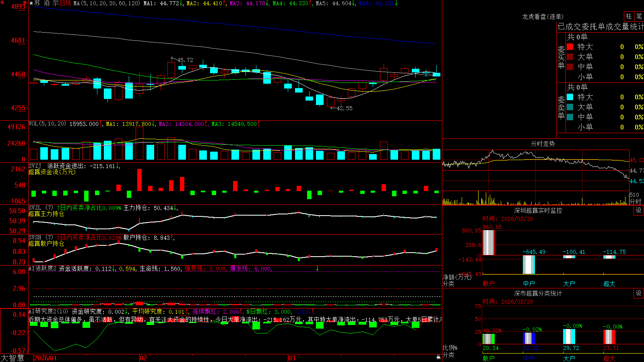Screen dimensions: 644x362
Task: Click the 超赢资金流(万元) yellow label
Action: (x=52, y=172)
